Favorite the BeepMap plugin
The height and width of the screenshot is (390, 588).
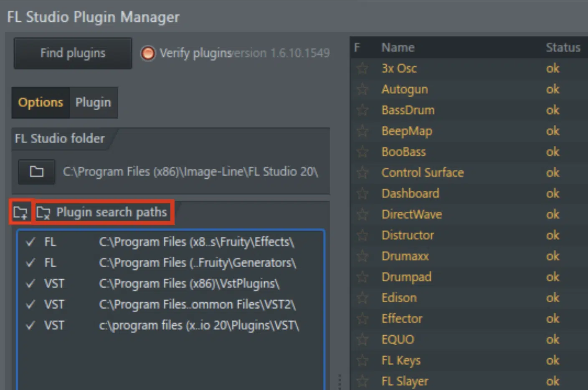(x=362, y=131)
